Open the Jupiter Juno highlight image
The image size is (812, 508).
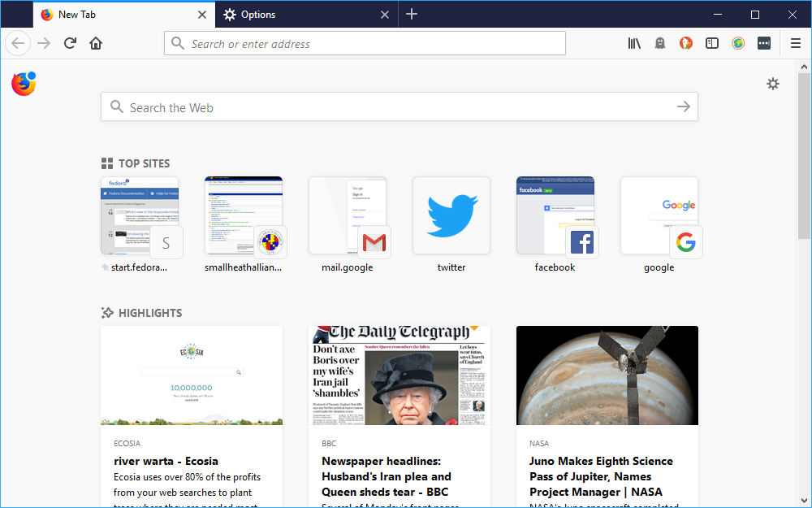(x=607, y=376)
